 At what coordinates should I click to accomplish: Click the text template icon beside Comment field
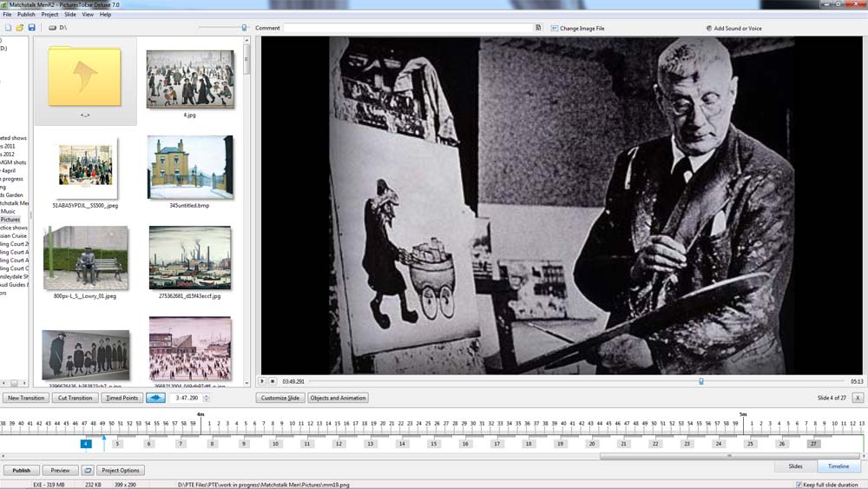538,28
